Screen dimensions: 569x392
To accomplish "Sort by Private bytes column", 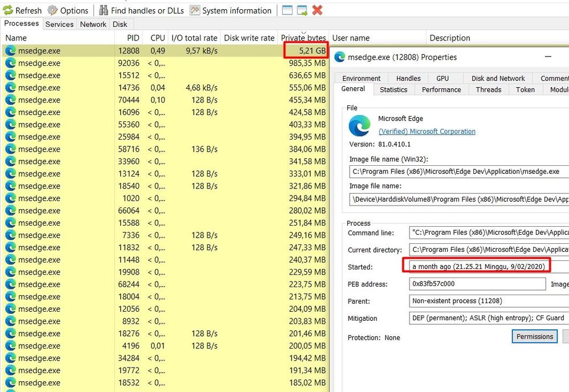I will [x=304, y=38].
